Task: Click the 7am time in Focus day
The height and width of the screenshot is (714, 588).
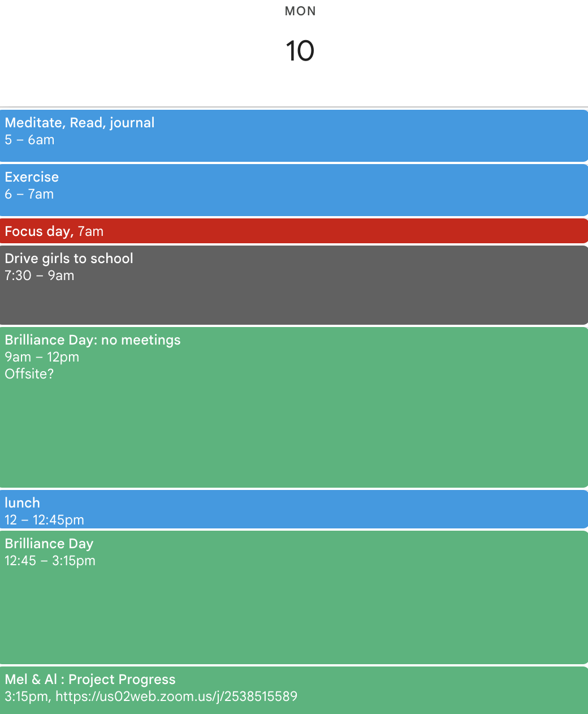Action: point(90,231)
